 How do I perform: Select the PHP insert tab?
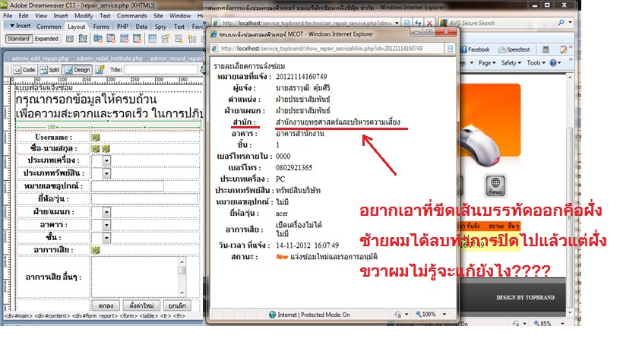(122, 27)
